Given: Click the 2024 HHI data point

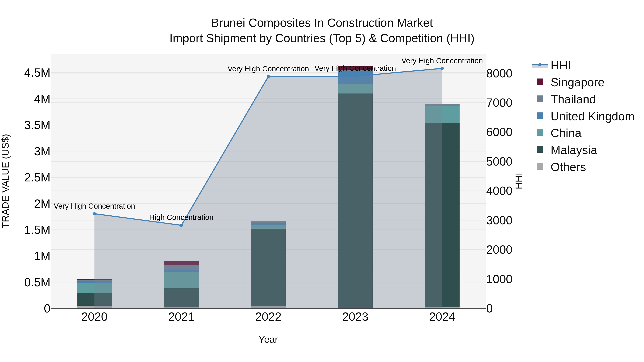Looking at the screenshot, I should (x=442, y=68).
